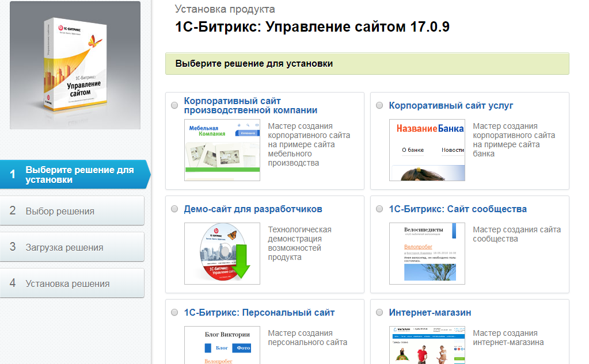The height and width of the screenshot is (364, 589).
Task: Click the Мебельная Компания preview thumbnail
Action: click(x=222, y=150)
